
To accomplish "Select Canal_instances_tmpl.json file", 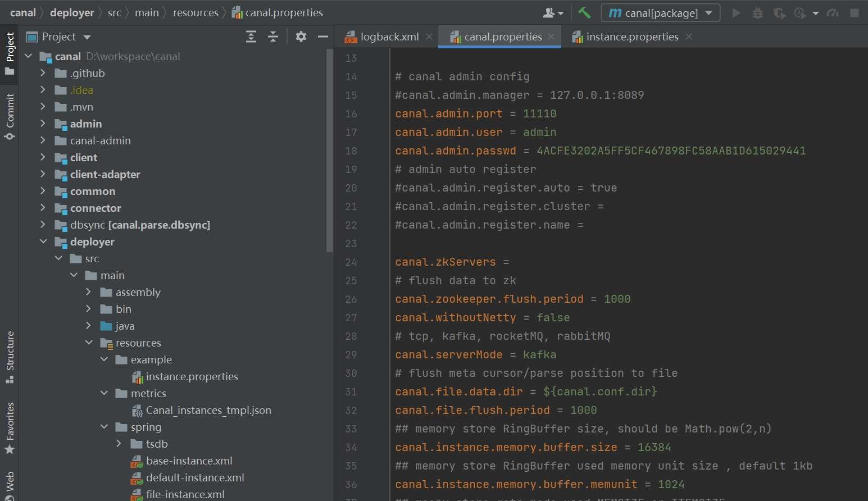I will coord(208,410).
